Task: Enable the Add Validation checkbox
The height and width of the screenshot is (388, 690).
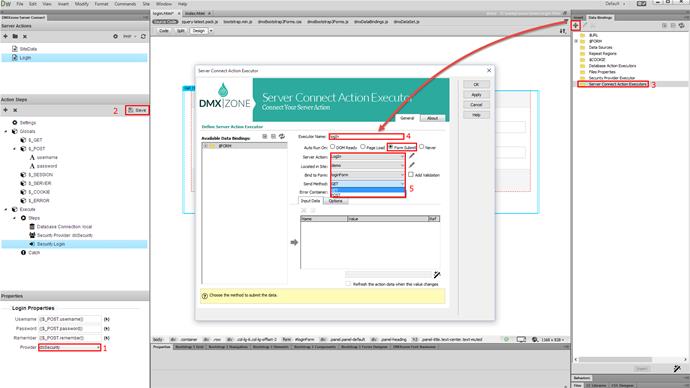Action: click(x=411, y=175)
